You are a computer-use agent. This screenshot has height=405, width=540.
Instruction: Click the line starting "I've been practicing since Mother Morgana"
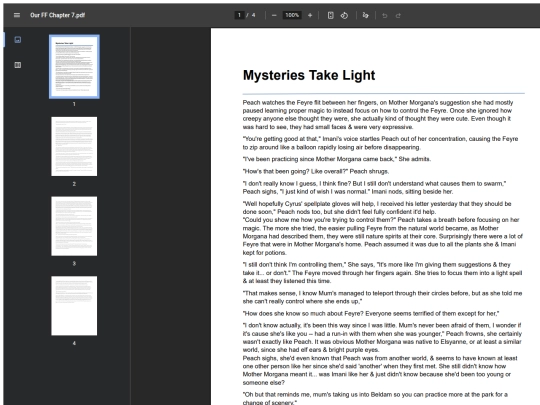point(337,159)
